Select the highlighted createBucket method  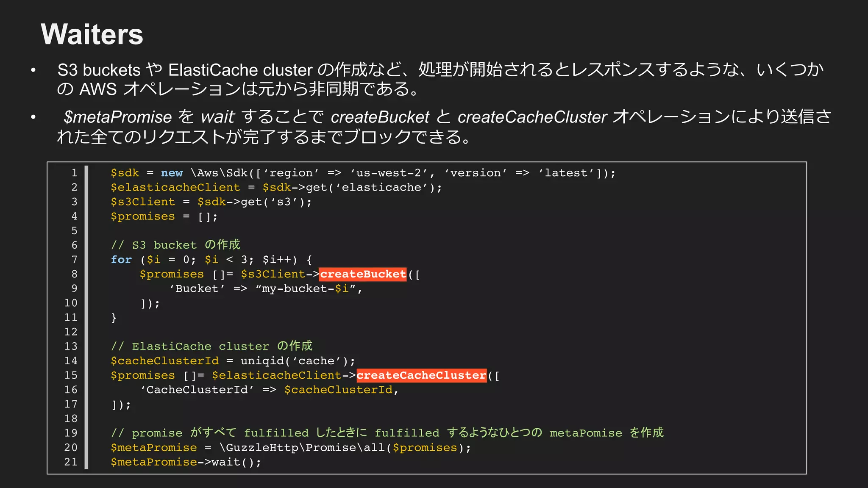363,274
